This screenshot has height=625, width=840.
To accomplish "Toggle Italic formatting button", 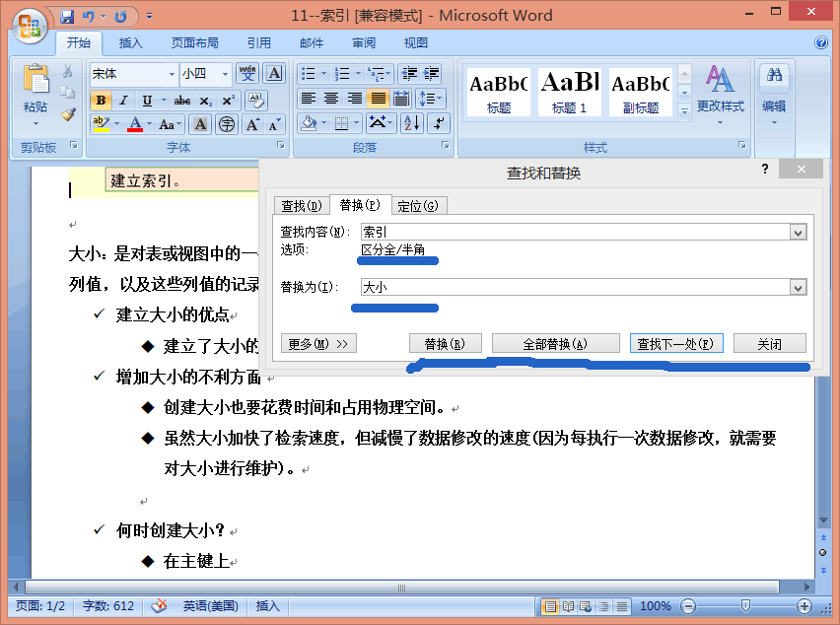I will (123, 101).
